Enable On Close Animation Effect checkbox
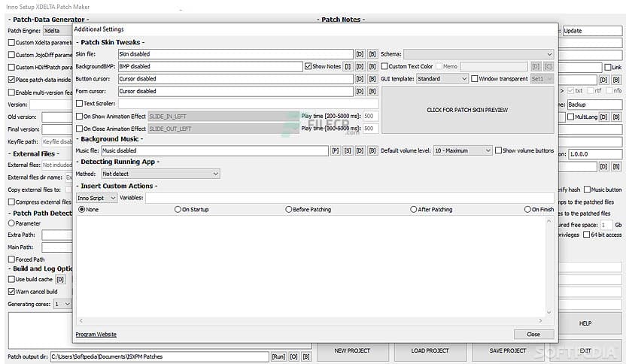The height and width of the screenshot is (364, 629). 80,129
